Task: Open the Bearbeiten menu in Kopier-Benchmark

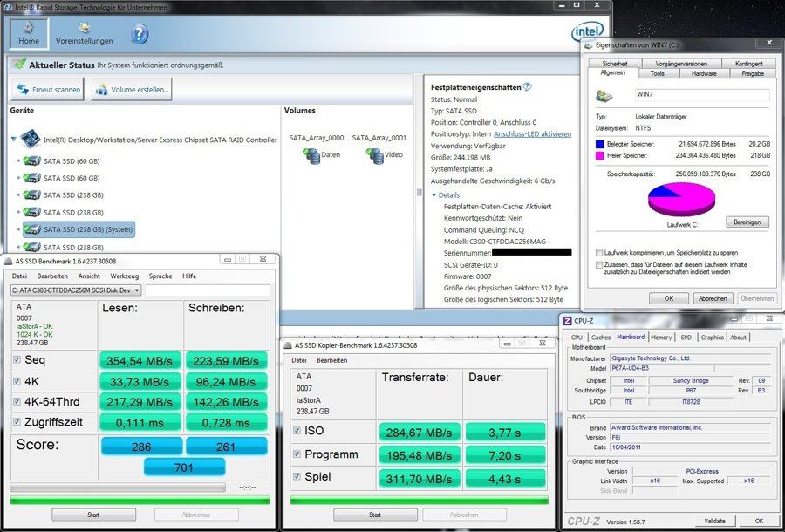Action: 332,360
